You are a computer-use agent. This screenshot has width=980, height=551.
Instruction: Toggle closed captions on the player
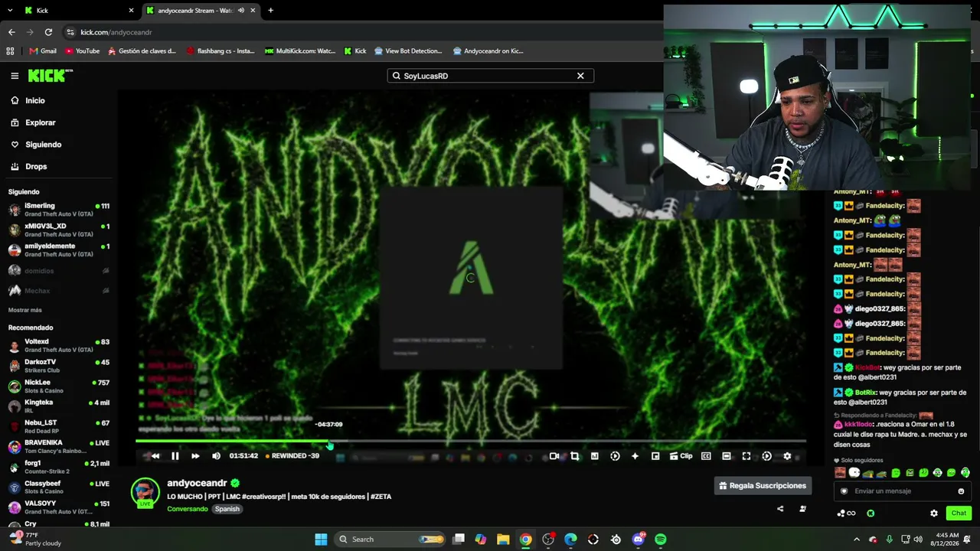click(706, 456)
